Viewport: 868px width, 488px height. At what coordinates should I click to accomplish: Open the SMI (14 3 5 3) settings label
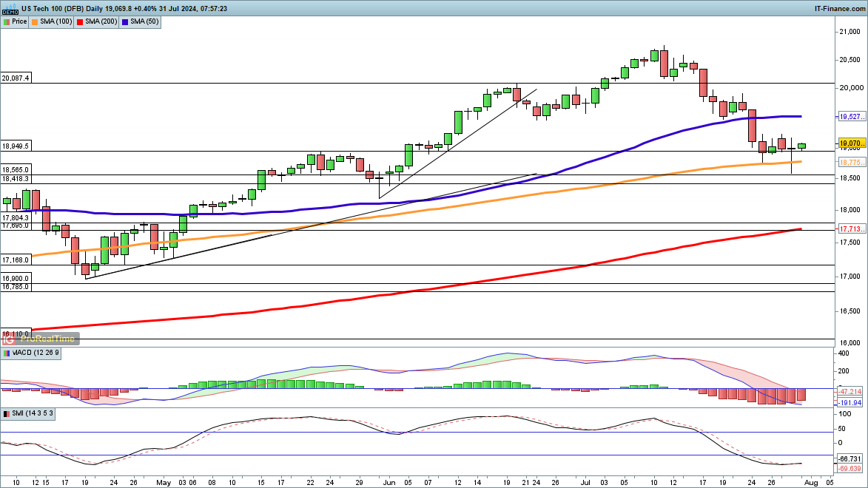(33, 414)
